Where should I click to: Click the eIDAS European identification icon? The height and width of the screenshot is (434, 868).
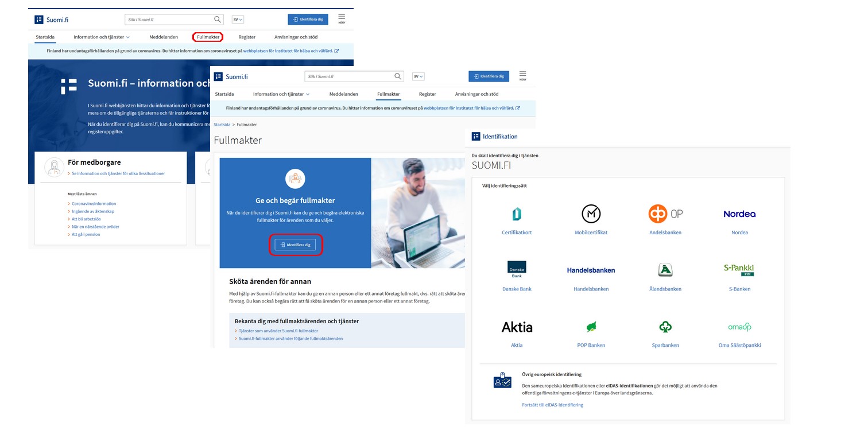tap(502, 381)
